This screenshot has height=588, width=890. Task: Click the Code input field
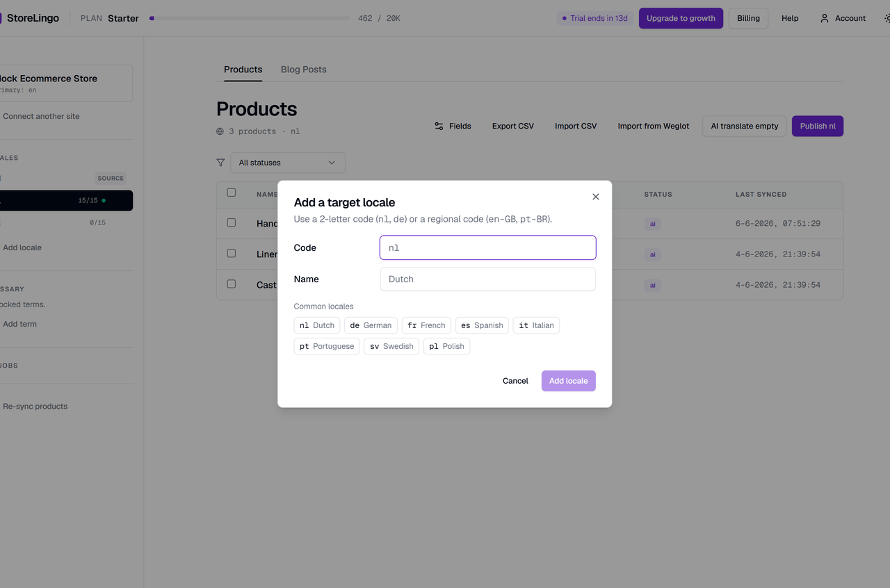pyautogui.click(x=487, y=247)
